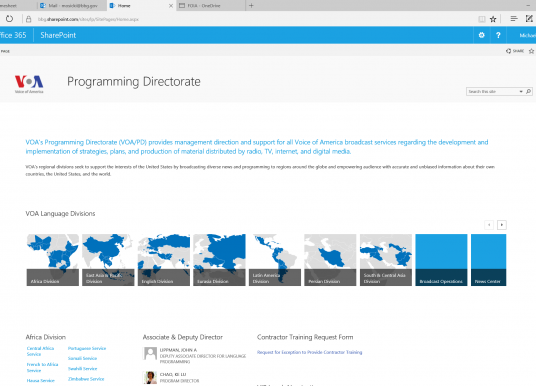Click the VOA Voice of America logo
The image size is (536, 386).
(x=29, y=84)
